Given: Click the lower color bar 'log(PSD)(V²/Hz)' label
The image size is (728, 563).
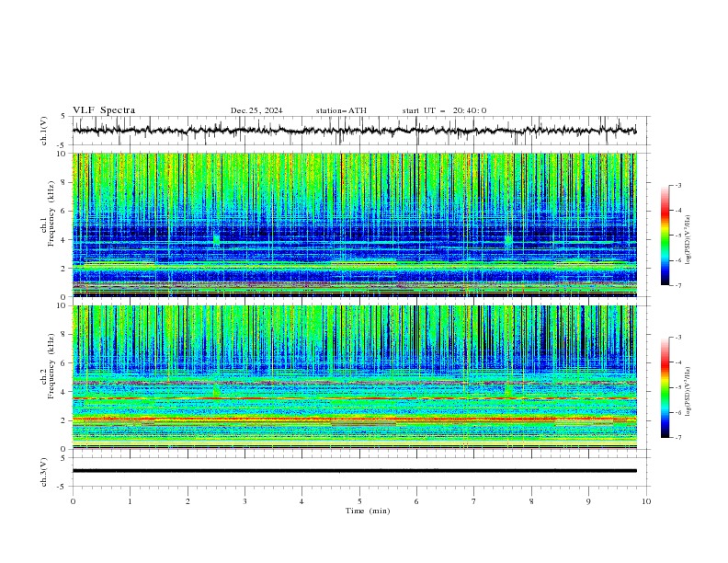Looking at the screenshot, I should click(x=688, y=392).
